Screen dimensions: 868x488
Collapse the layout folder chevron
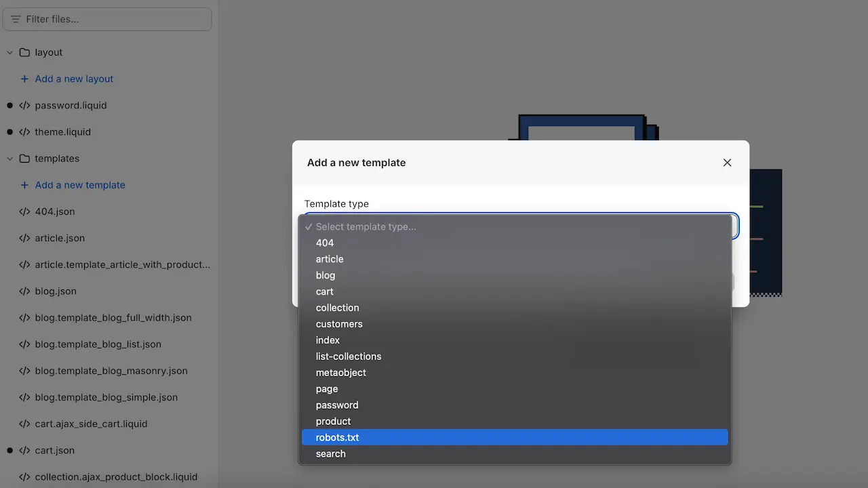(9, 53)
